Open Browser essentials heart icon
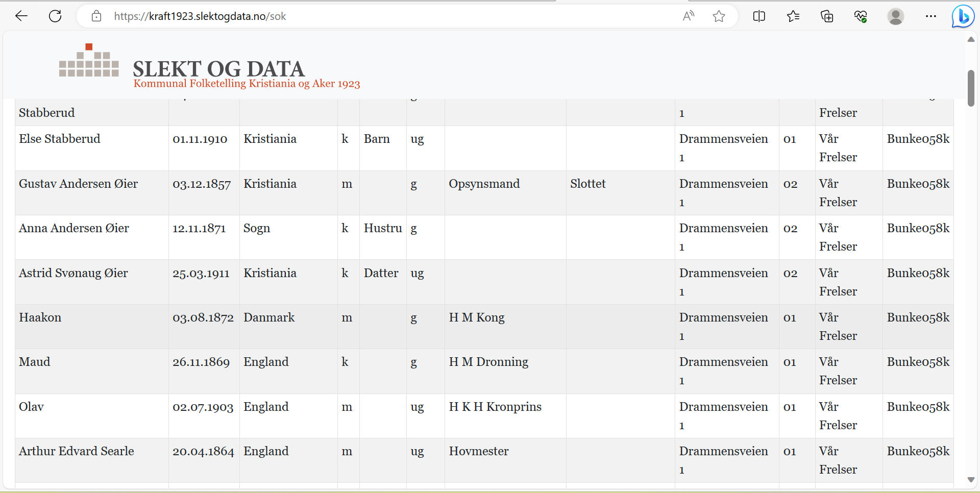Image resolution: width=980 pixels, height=493 pixels. (861, 16)
